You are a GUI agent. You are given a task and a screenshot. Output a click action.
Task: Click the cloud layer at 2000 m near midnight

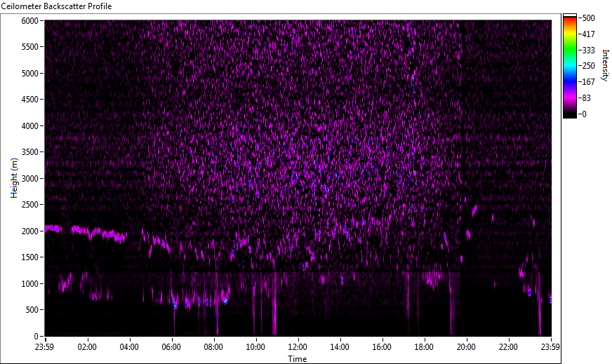[x=53, y=229]
